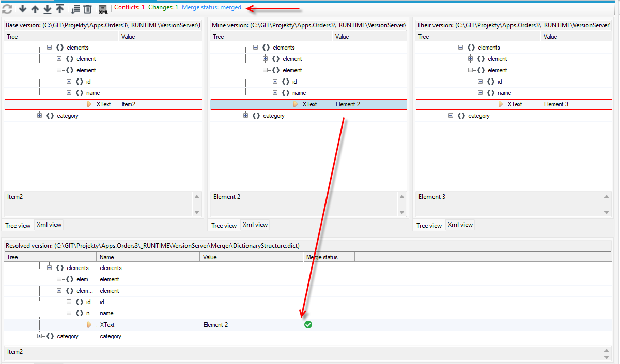Screen dimensions: 620x364
Task: Select XText row Element 2 in Mine version
Action: tap(309, 104)
